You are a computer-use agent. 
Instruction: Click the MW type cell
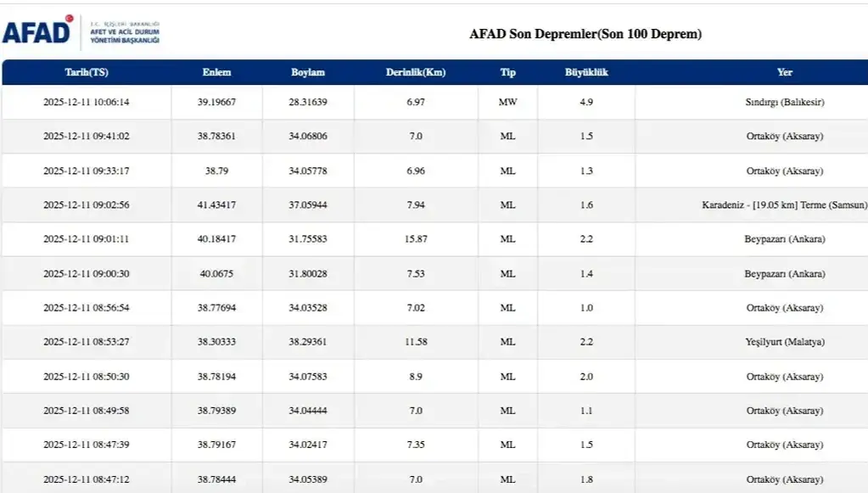tap(507, 102)
